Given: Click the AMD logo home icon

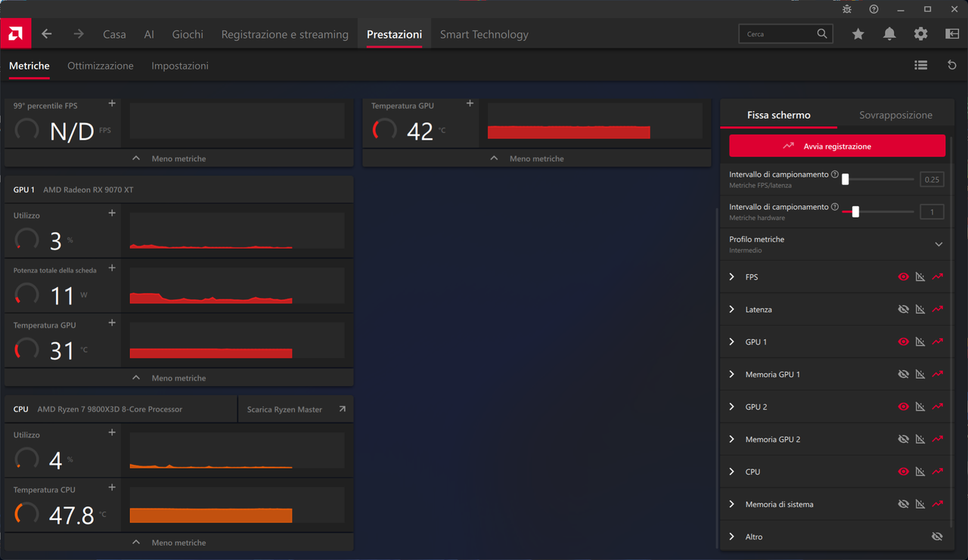Looking at the screenshot, I should (x=15, y=34).
